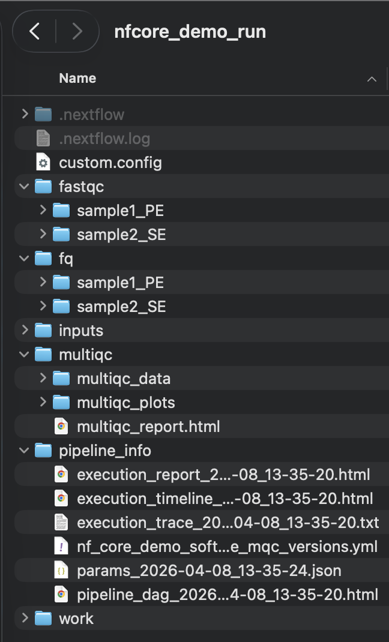Click the work folder icon
This screenshot has height=642, width=389.
point(43,618)
